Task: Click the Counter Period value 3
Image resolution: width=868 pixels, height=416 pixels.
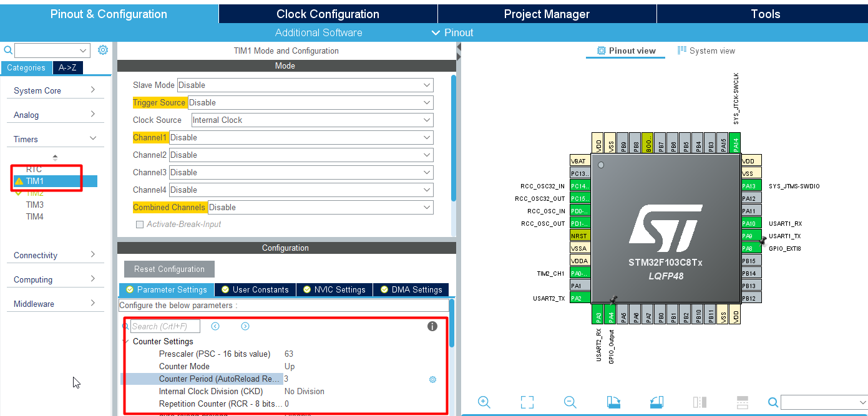Action: [286, 379]
